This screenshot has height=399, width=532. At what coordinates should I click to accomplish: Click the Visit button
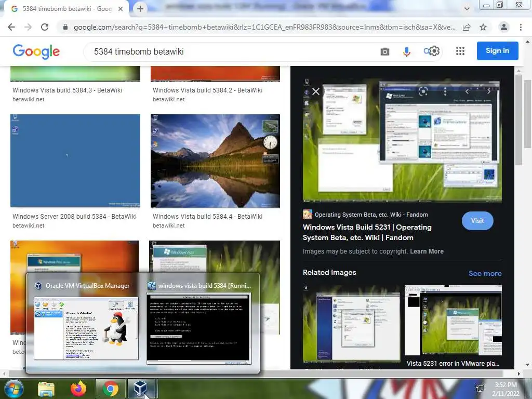(477, 221)
